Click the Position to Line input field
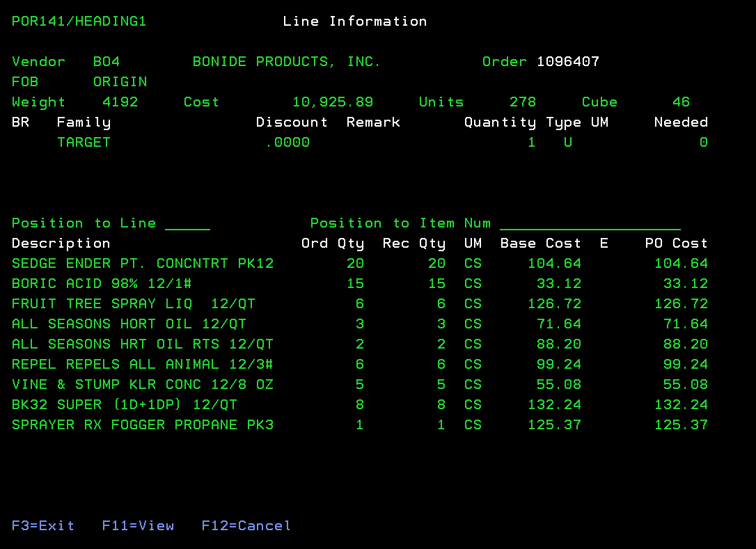This screenshot has height=549, width=756. pos(187,224)
